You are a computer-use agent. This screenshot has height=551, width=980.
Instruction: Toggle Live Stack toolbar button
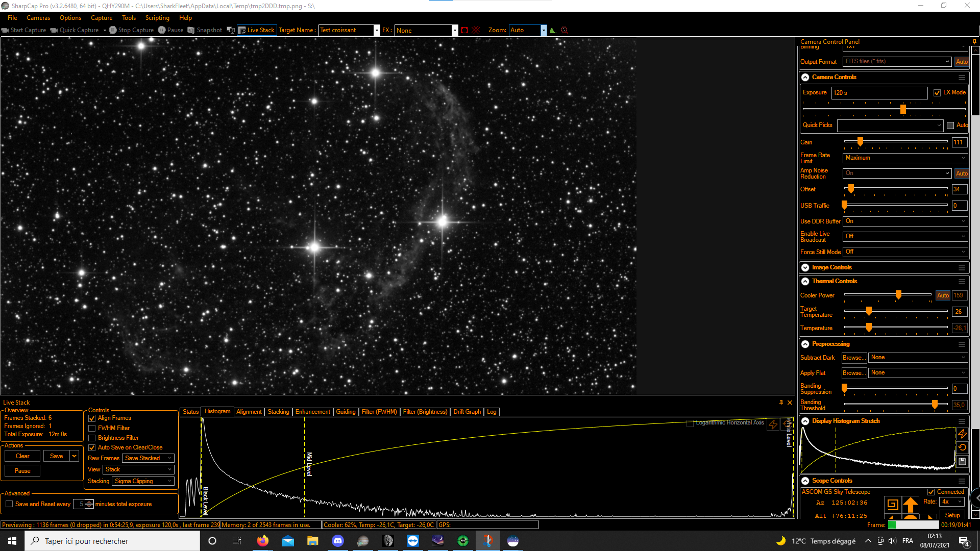click(x=257, y=30)
